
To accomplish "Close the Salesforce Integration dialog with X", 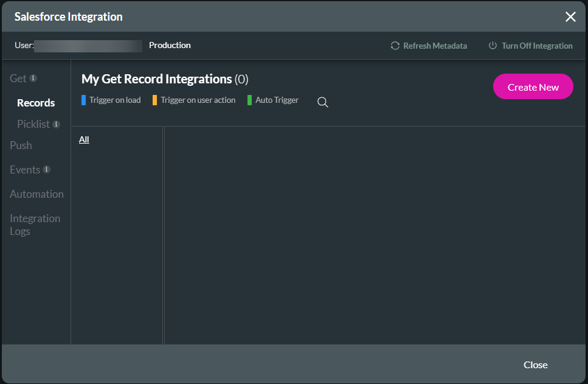I will [570, 16].
